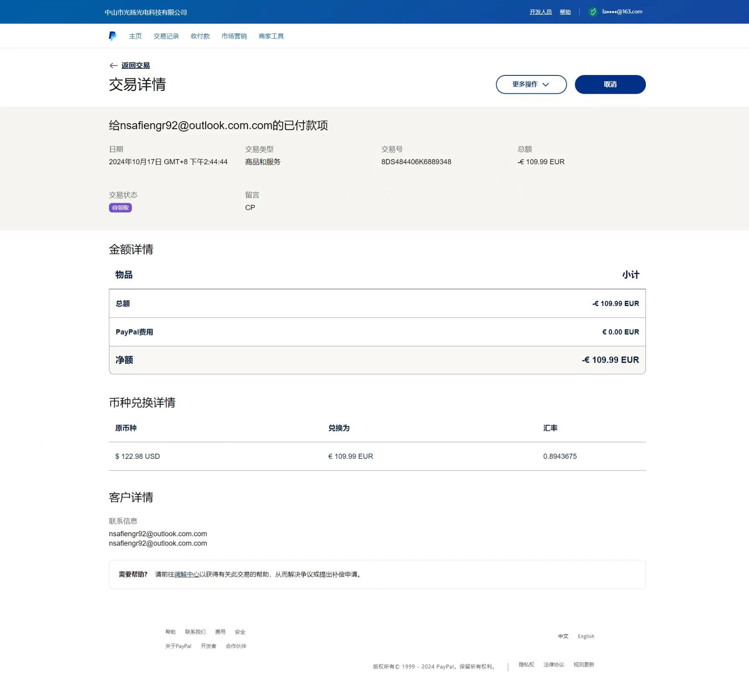Open the 商家工具 menu
The image size is (749, 700).
[271, 36]
